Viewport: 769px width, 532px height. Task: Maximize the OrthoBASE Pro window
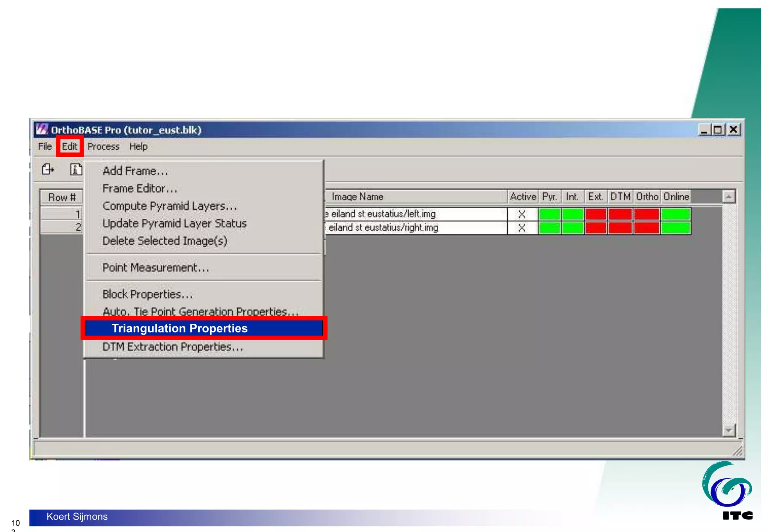pos(718,130)
